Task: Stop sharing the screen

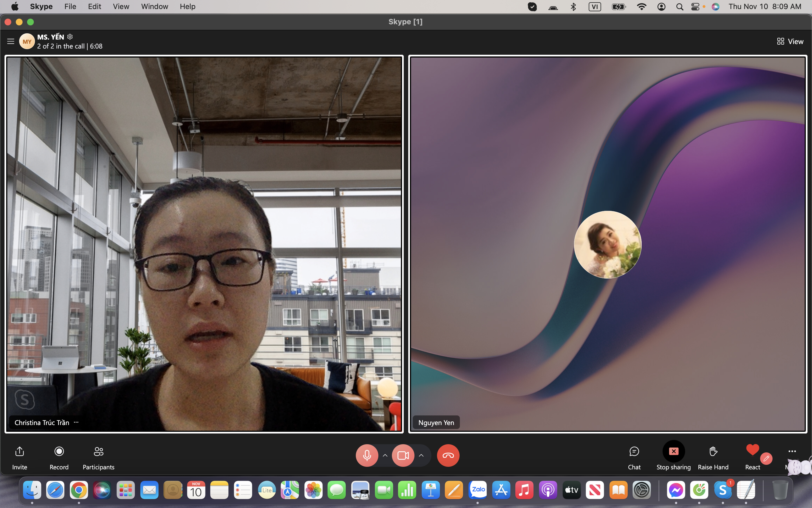Action: (x=673, y=452)
